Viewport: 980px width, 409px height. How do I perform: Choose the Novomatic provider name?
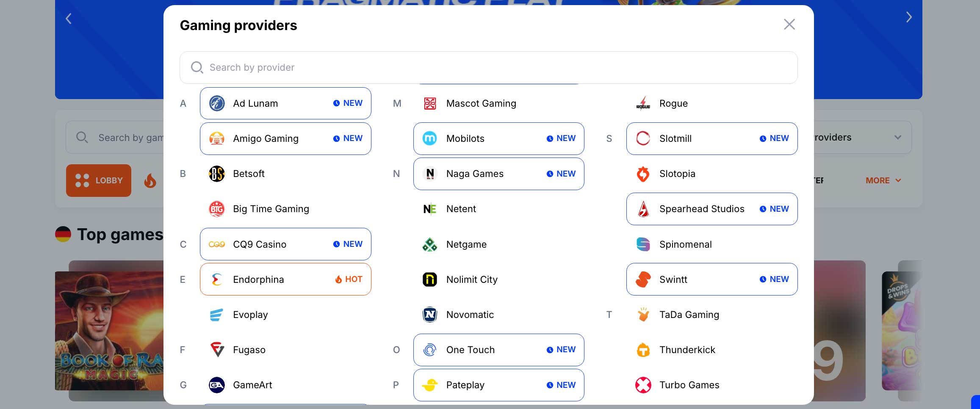(470, 315)
